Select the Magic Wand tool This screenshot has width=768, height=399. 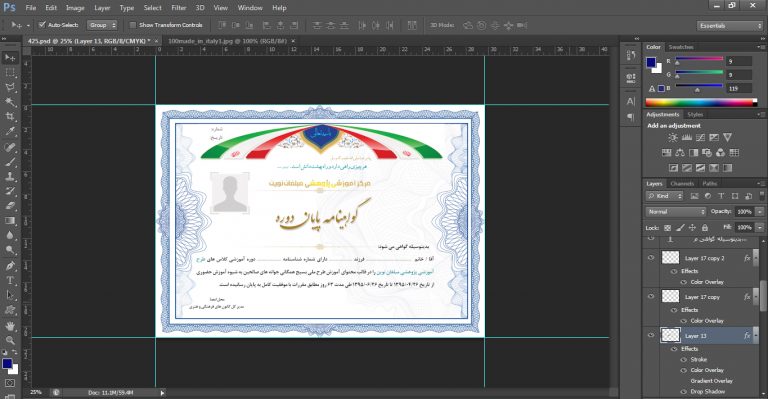point(10,102)
